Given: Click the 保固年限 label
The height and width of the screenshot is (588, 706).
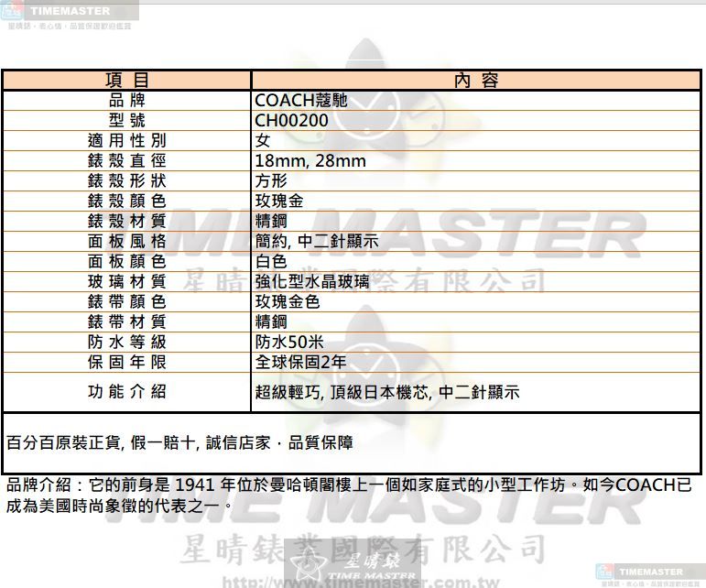Looking at the screenshot, I should 126,362.
